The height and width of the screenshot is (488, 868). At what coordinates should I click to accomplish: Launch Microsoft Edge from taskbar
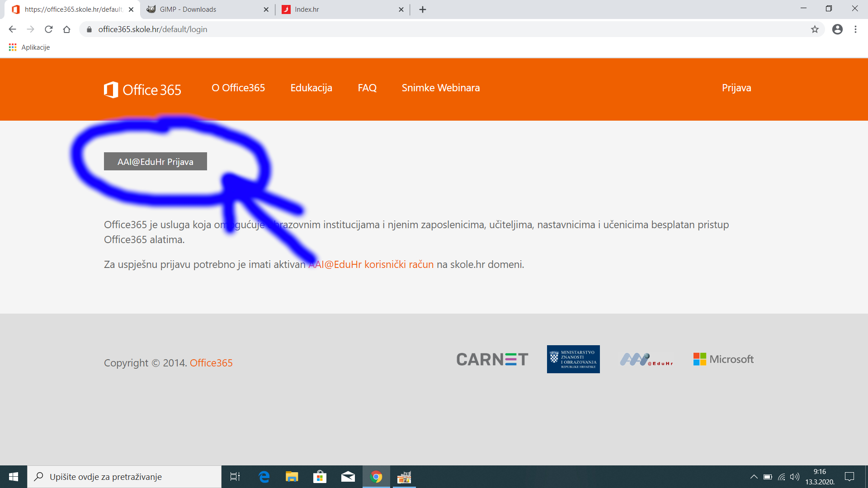click(x=264, y=477)
